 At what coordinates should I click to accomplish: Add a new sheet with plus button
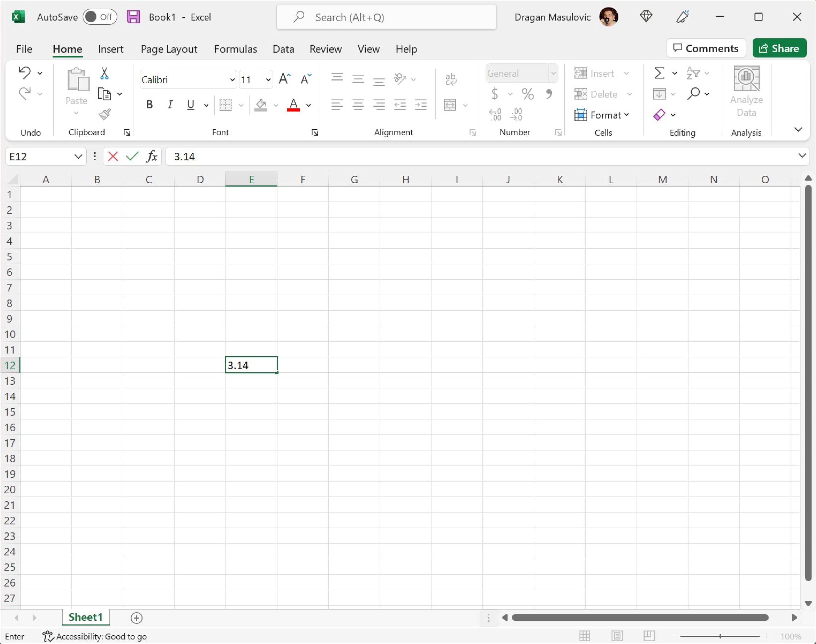tap(137, 618)
